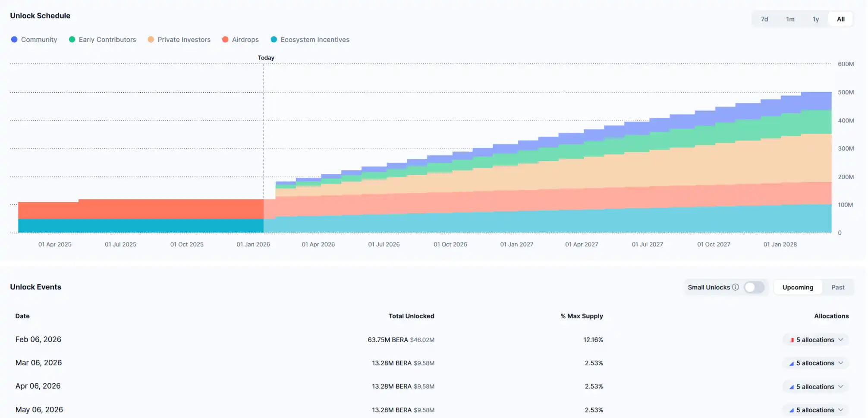Click the blue allocation icon for Apr 06
The height and width of the screenshot is (418, 868).
coord(792,387)
